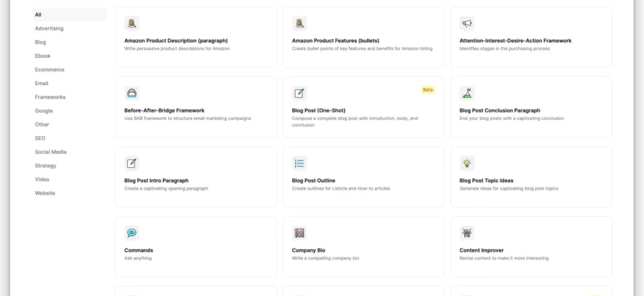Open the Blog Post Outline template title
The image size is (644, 296).
[x=315, y=181]
